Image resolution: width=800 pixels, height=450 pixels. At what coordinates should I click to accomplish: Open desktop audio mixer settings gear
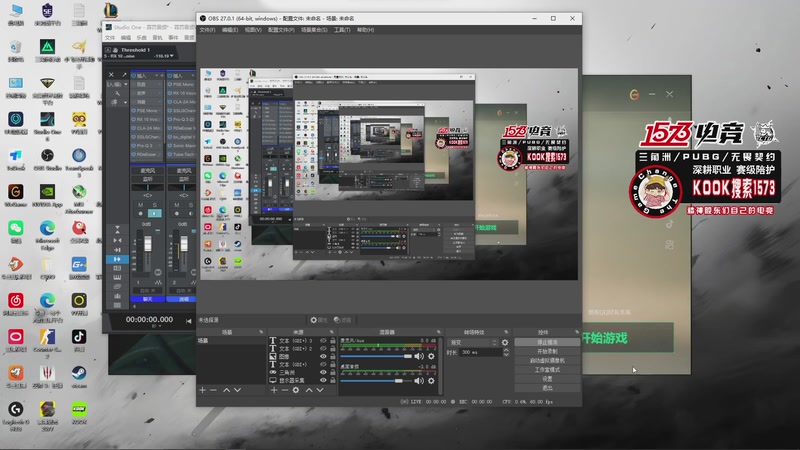(x=431, y=381)
